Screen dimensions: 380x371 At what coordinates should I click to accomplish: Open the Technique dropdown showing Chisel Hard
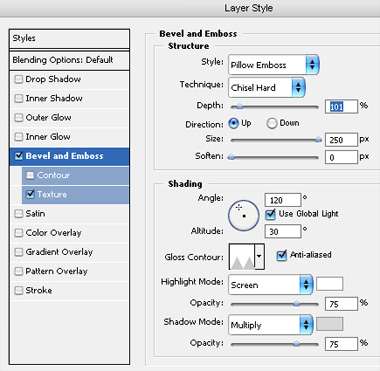click(x=267, y=87)
